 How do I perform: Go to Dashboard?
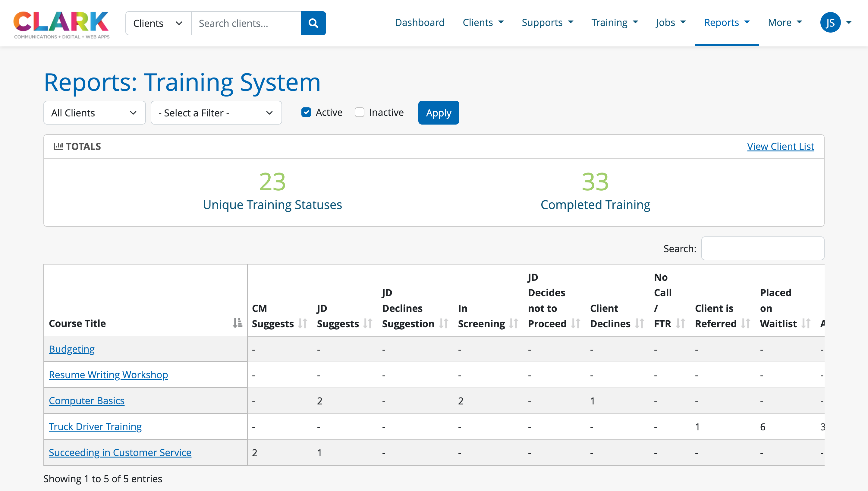click(420, 23)
